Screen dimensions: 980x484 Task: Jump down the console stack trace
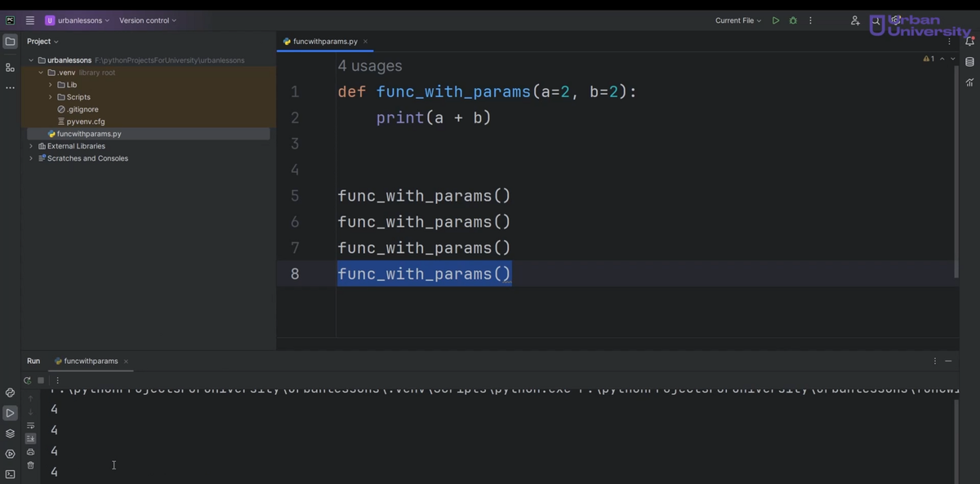click(x=30, y=411)
